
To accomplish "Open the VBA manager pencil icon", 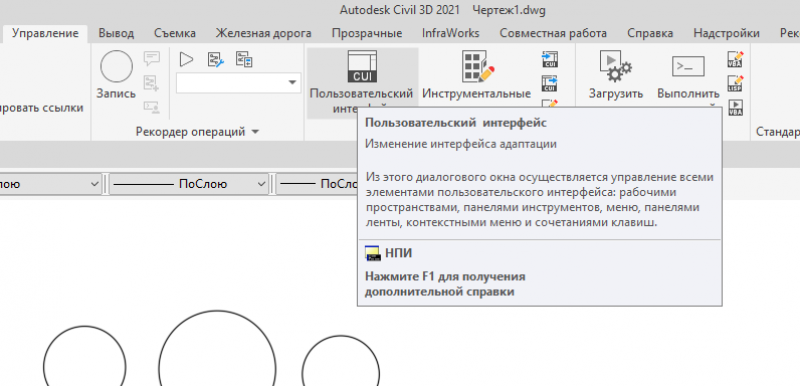I will point(735,60).
